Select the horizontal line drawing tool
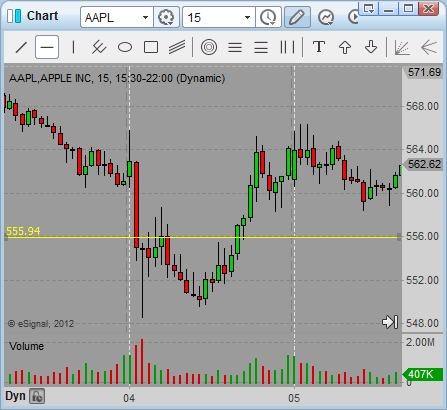The width and height of the screenshot is (447, 410). (47, 47)
